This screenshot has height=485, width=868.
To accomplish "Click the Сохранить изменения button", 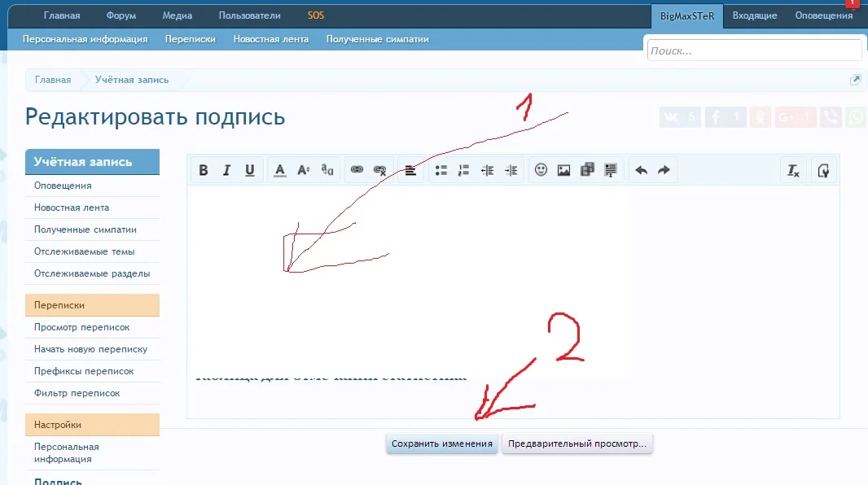I will point(442,443).
